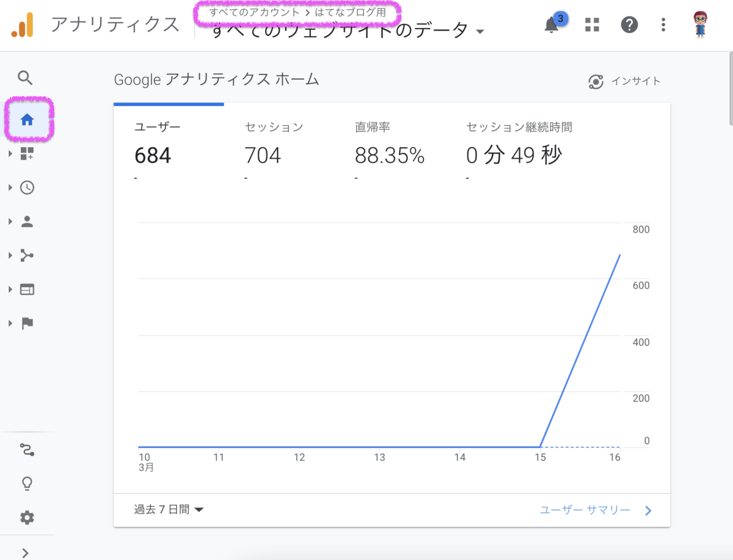Open the Discover lightbulb icon
733x560 pixels.
tap(27, 484)
